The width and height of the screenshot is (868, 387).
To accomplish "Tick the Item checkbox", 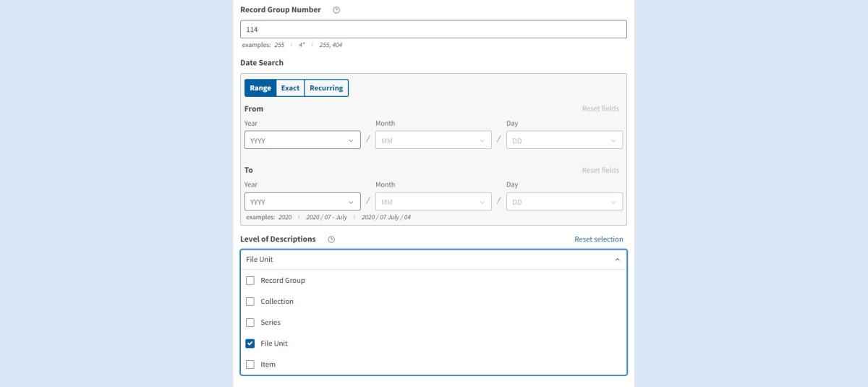I will tap(250, 365).
